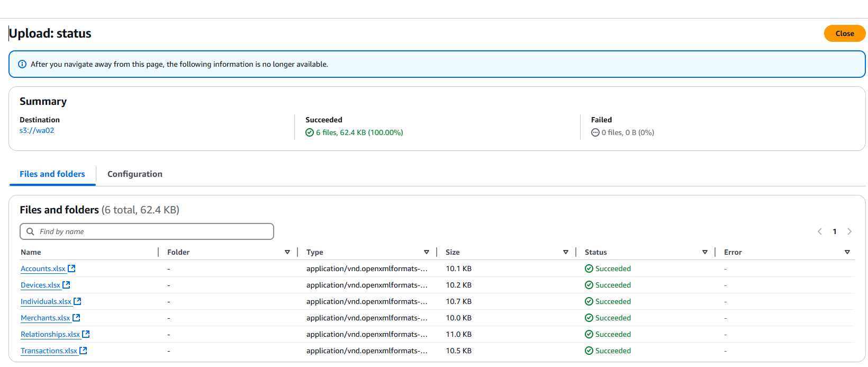Switch to the Configuration tab
868x367 pixels.
click(135, 174)
